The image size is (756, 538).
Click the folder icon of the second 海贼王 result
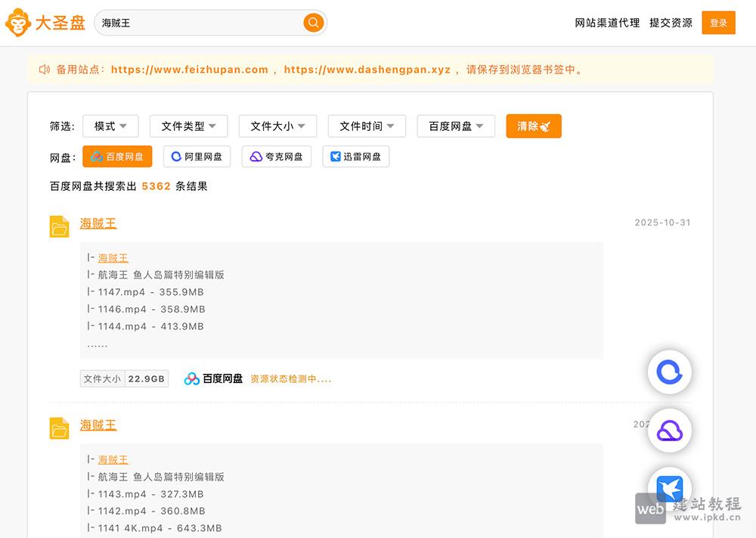click(x=59, y=428)
